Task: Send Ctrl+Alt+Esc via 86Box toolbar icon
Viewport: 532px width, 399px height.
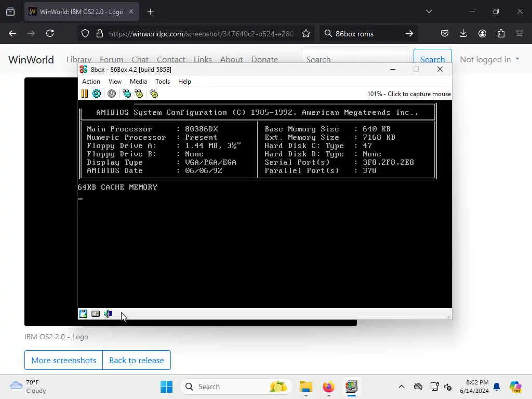Action: pyautogui.click(x=139, y=94)
